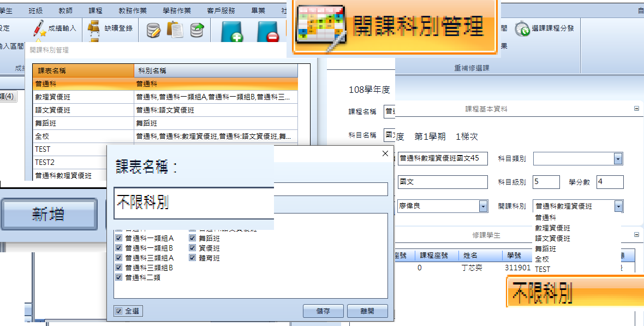
Task: Collapse the 修課學生 panel
Action: pyautogui.click(x=636, y=235)
